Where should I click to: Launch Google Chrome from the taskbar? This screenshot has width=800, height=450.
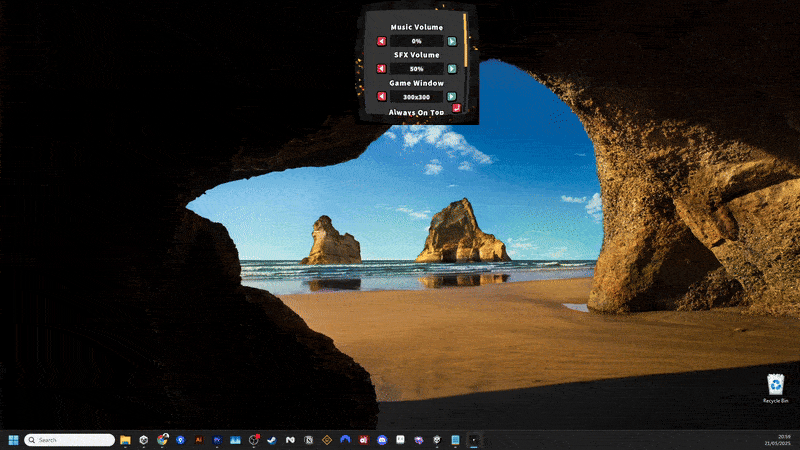point(162,440)
